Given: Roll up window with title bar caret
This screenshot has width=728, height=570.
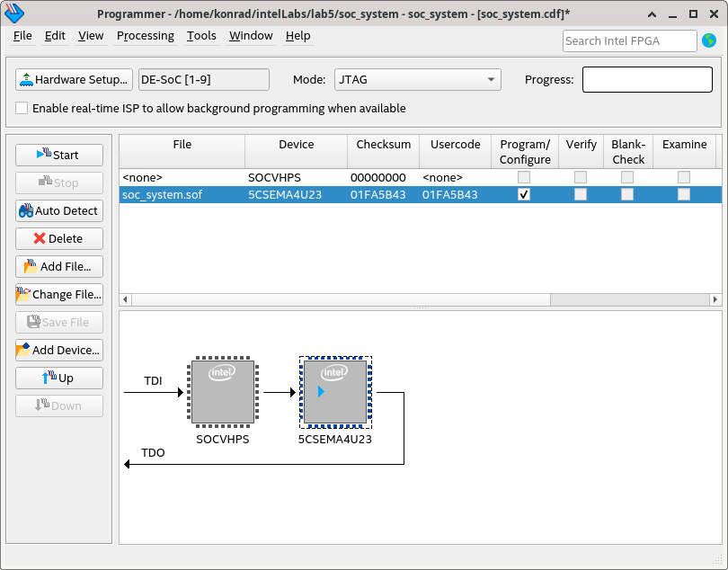Looking at the screenshot, I should click(x=652, y=14).
